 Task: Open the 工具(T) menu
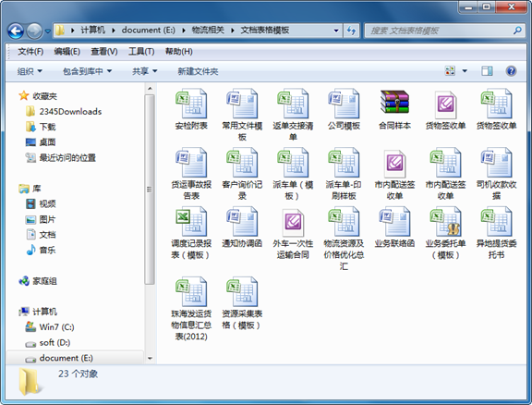[141, 52]
